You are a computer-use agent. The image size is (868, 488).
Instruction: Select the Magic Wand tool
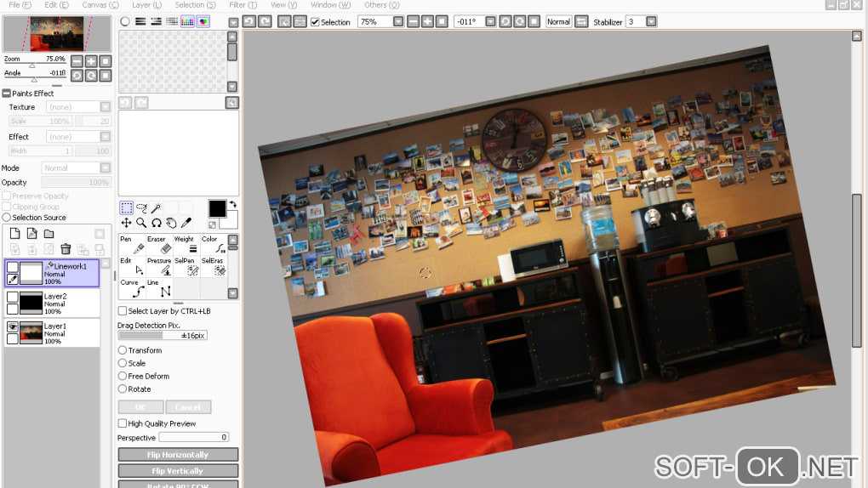pyautogui.click(x=157, y=208)
